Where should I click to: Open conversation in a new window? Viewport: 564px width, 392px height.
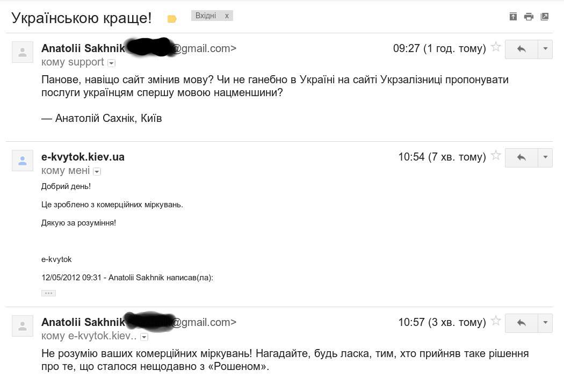click(544, 17)
